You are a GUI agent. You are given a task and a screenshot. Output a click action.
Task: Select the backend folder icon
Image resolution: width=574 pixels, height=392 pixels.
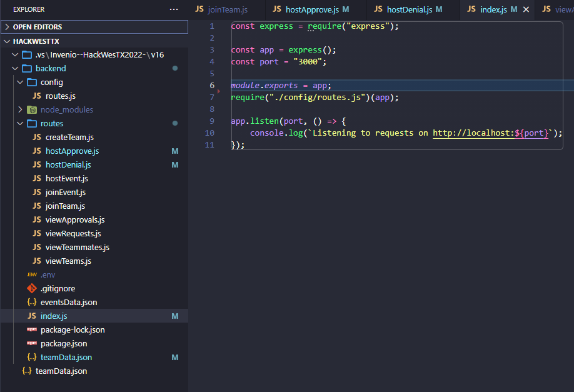[27, 68]
